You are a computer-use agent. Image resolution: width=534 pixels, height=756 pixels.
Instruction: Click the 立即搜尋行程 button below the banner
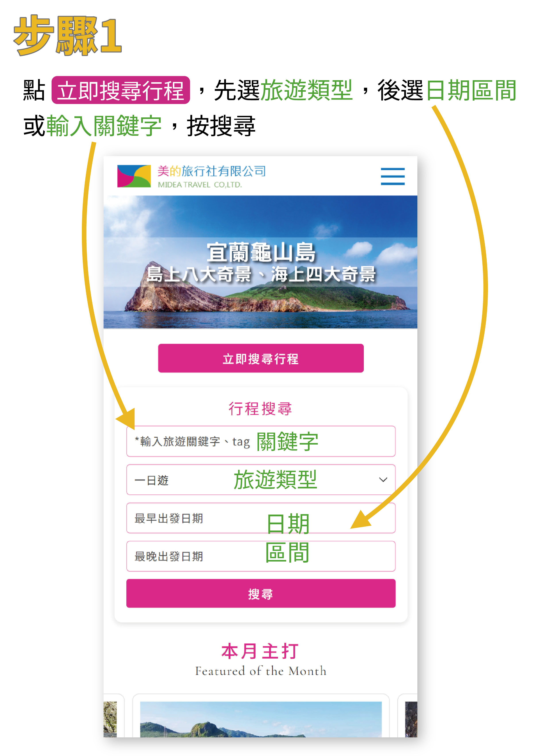pyautogui.click(x=261, y=358)
